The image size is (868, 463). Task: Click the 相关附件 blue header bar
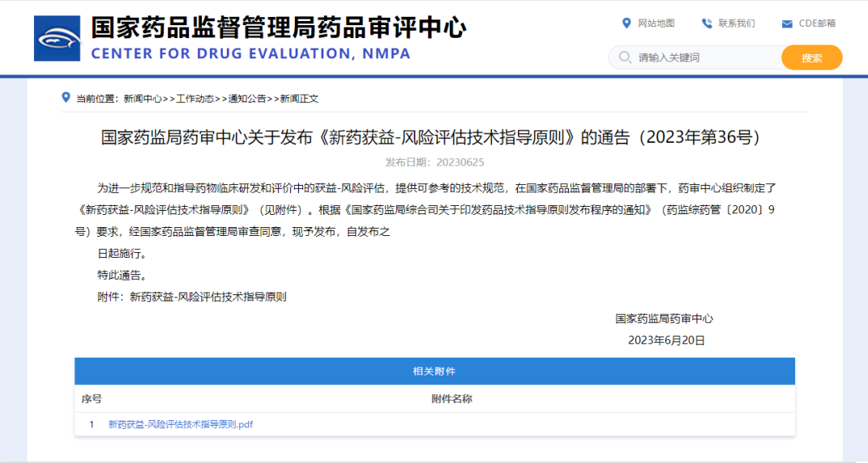tap(434, 371)
